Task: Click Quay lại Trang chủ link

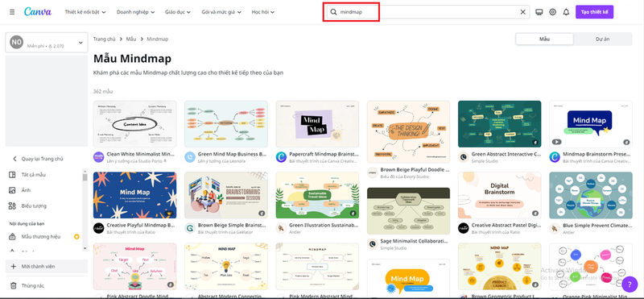Action: pos(43,159)
